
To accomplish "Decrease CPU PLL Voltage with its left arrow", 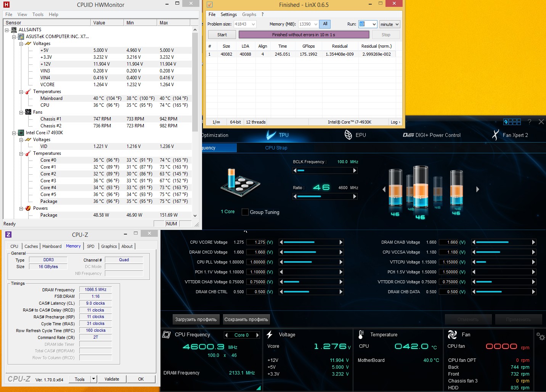I will click(x=281, y=262).
